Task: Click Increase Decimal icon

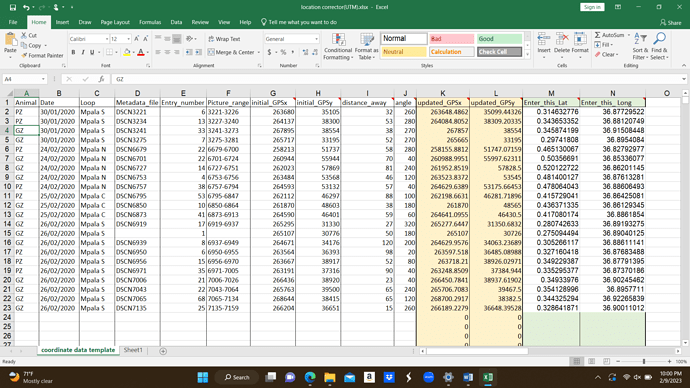Action: [305, 52]
